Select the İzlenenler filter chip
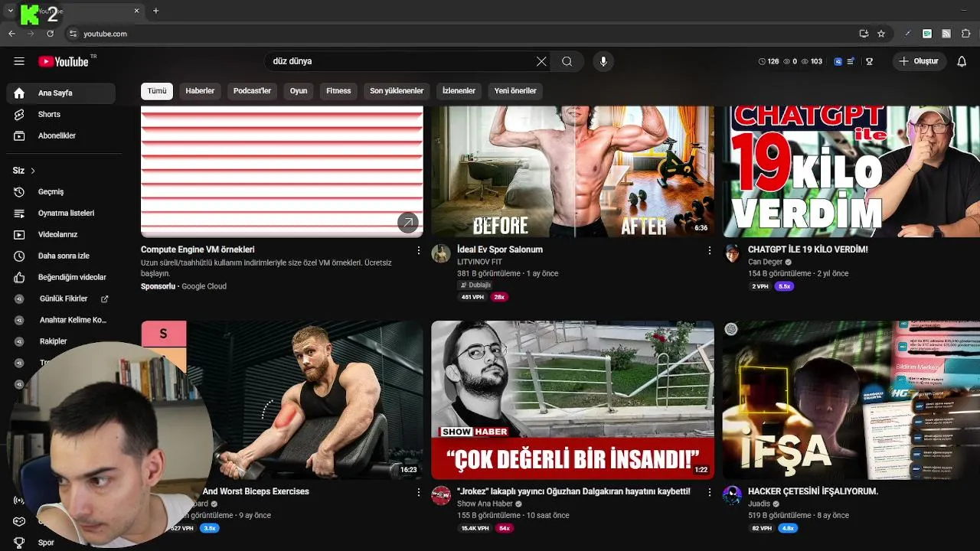980x551 pixels. coord(459,91)
